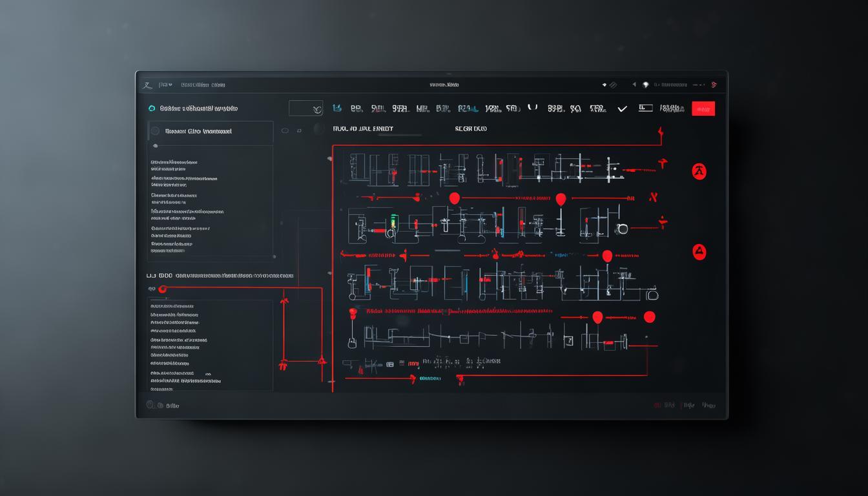Screen dimensions: 868x496
Task: Open the second title bar menu with arrow
Action: [x=166, y=85]
